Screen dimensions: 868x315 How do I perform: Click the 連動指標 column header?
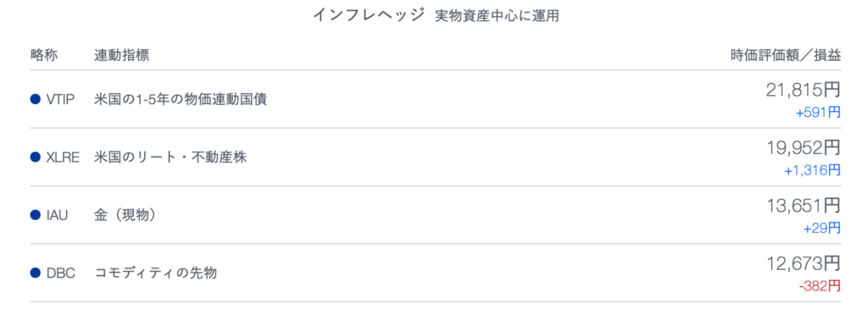point(122,55)
